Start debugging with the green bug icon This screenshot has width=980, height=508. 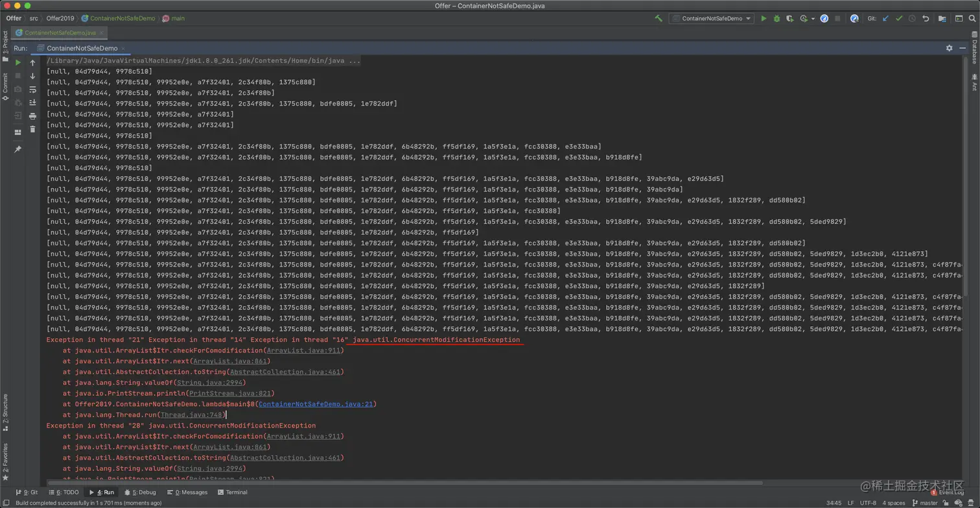(x=776, y=19)
